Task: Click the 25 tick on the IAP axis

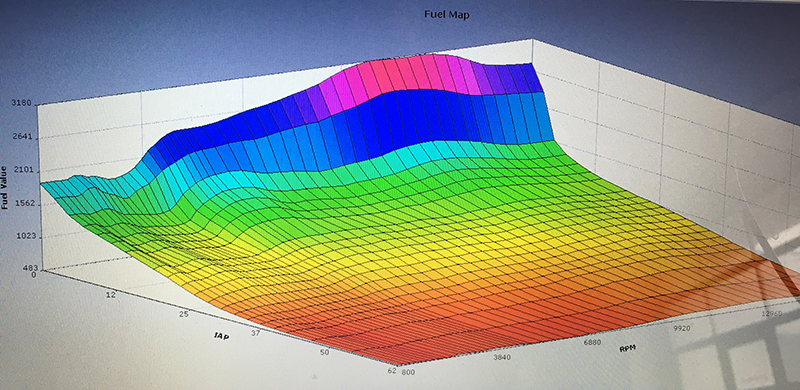Action: 184,313
